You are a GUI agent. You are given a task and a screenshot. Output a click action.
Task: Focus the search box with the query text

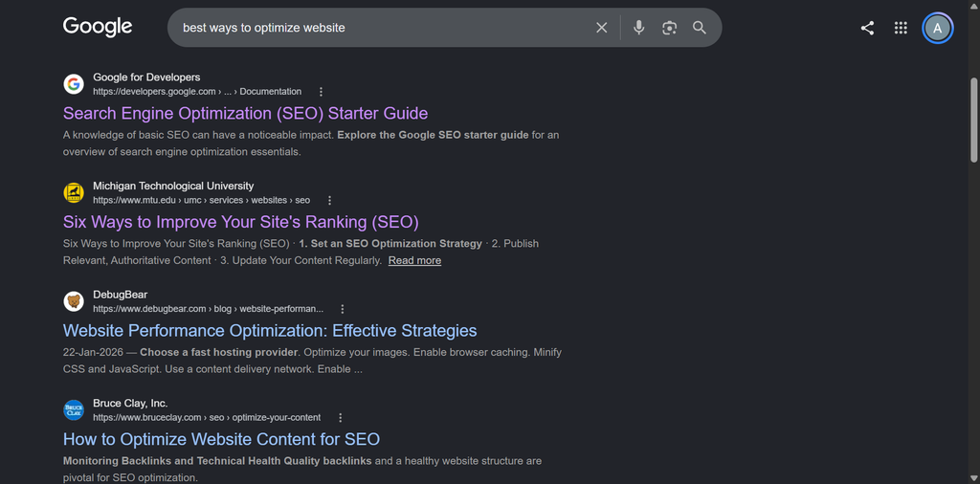(381, 28)
